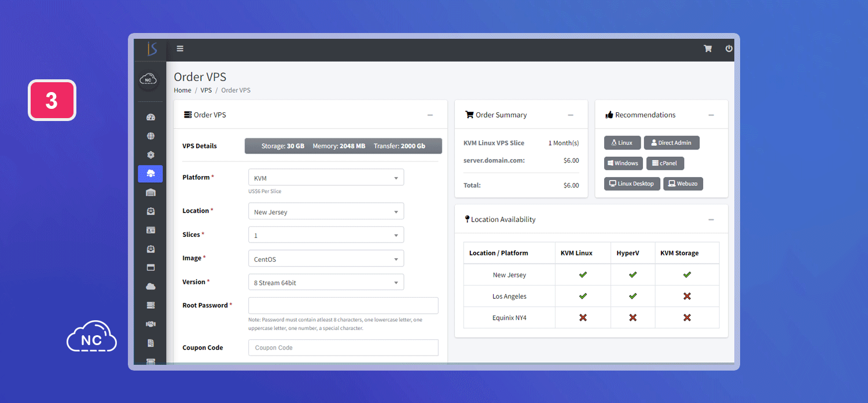Viewport: 868px width, 403px height.
Task: Open the envelope icon just above the ID card icon
Action: click(x=151, y=211)
